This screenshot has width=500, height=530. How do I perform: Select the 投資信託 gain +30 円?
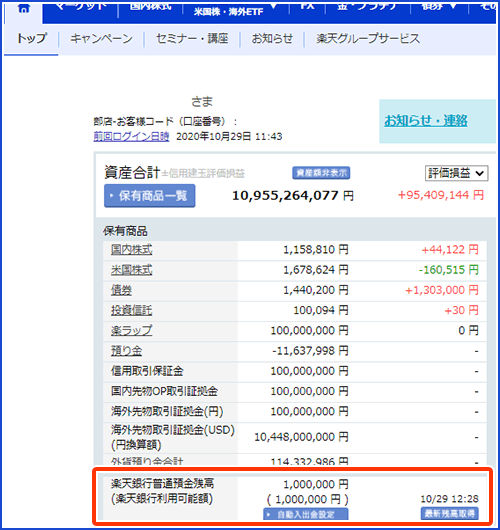coord(461,310)
